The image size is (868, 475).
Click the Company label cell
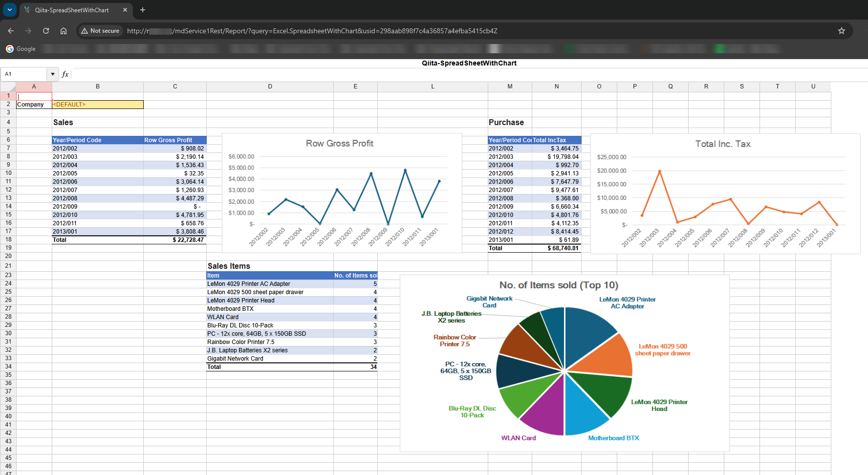pyautogui.click(x=34, y=105)
